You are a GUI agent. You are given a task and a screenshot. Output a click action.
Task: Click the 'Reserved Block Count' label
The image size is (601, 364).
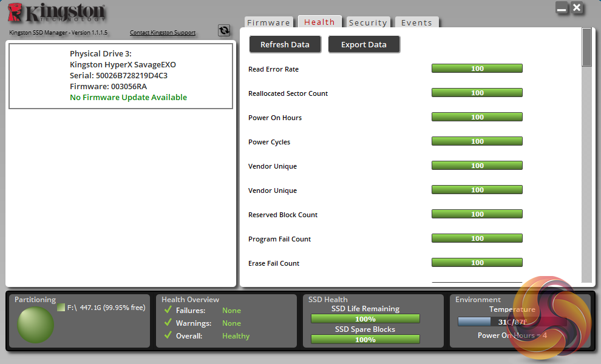(283, 215)
